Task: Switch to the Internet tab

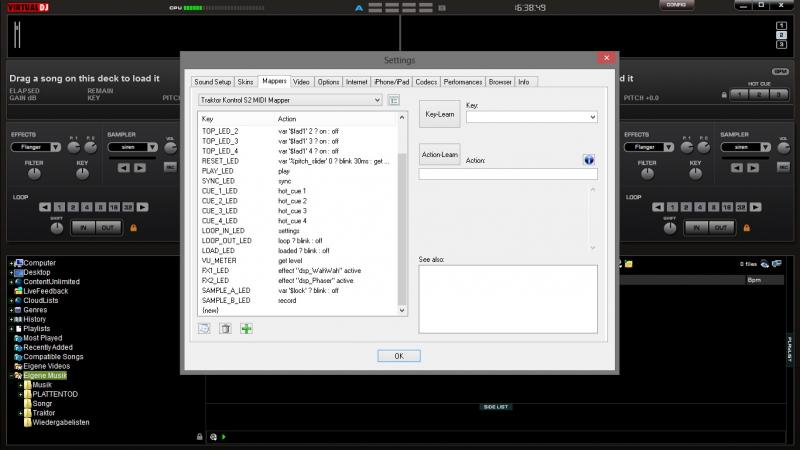Action: tap(357, 82)
